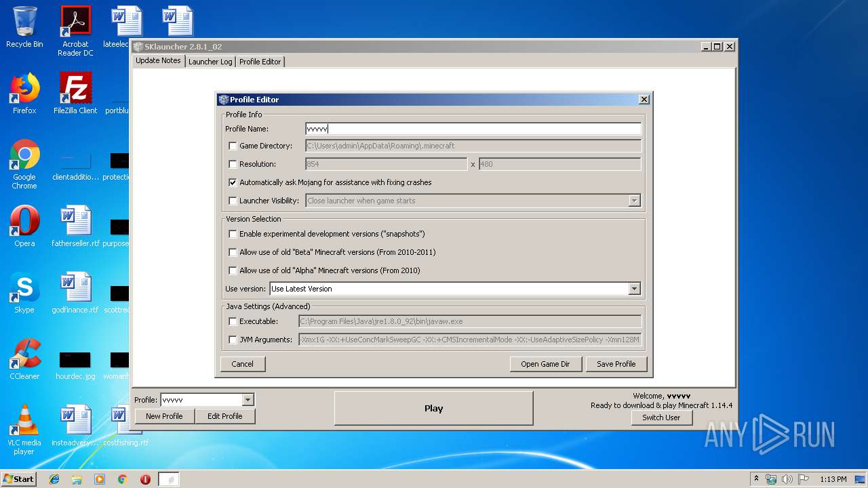Open insteadvery rtf document icon

75,426
